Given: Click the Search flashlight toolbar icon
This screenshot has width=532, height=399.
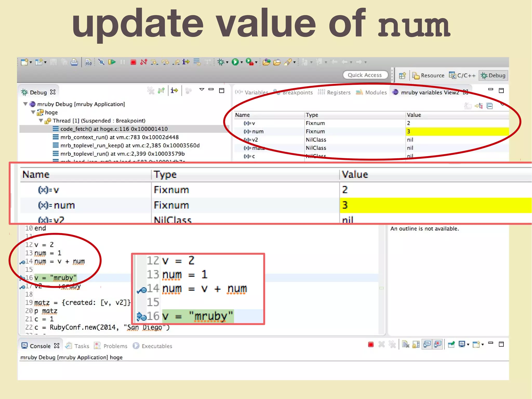Looking at the screenshot, I should tap(288, 62).
